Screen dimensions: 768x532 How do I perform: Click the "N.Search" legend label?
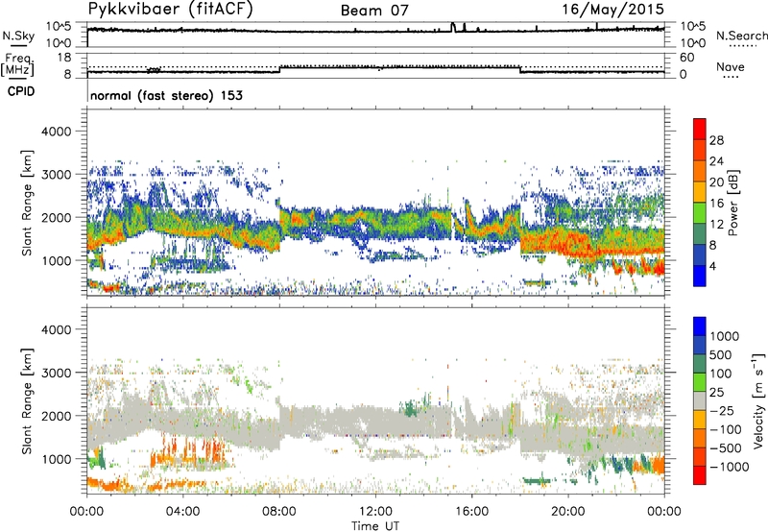tap(742, 36)
